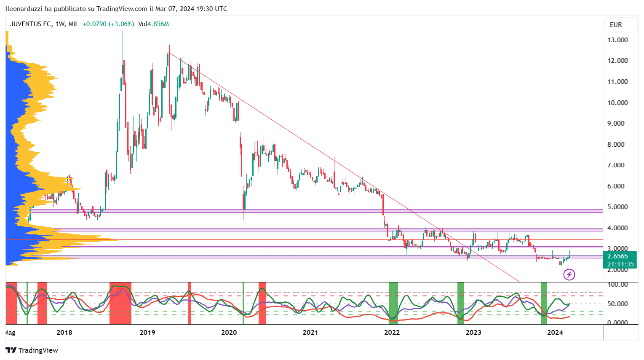The width and height of the screenshot is (644, 360).
Task: Click the 5.0000 price axis label
Action: pyautogui.click(x=617, y=207)
